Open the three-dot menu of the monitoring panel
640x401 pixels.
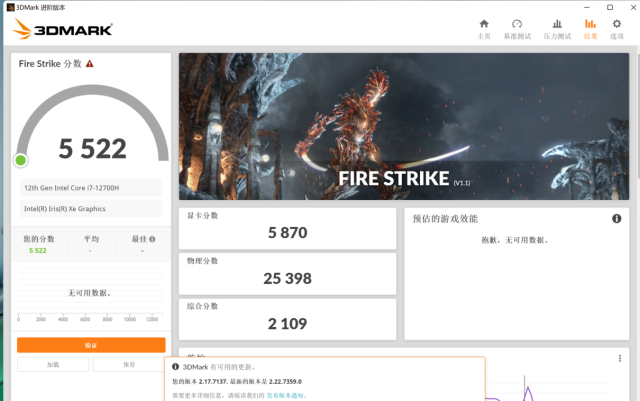point(620,358)
